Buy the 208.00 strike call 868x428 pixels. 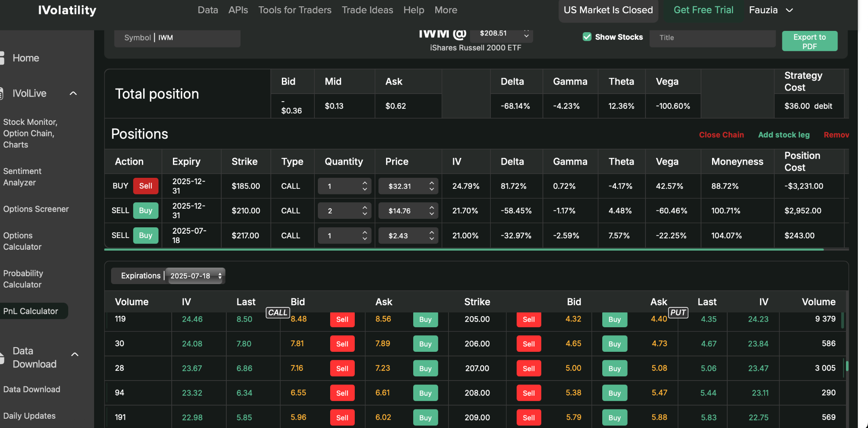point(426,393)
